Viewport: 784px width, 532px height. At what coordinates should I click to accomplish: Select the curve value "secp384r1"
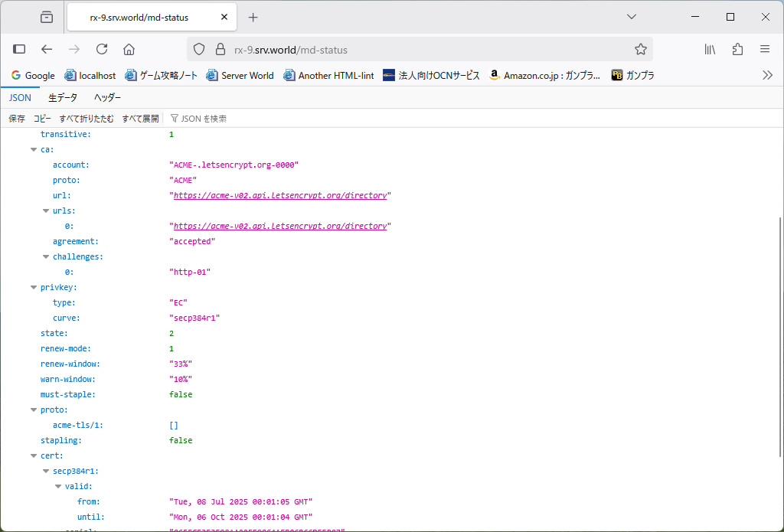click(194, 318)
